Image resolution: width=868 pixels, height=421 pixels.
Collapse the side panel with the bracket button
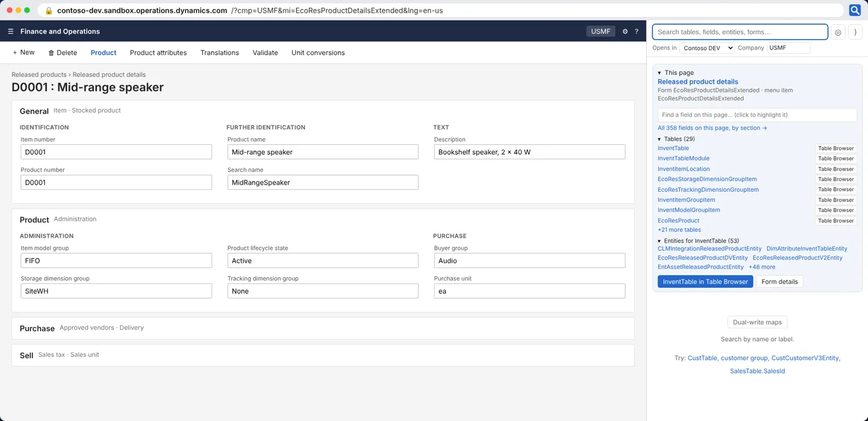(x=855, y=33)
